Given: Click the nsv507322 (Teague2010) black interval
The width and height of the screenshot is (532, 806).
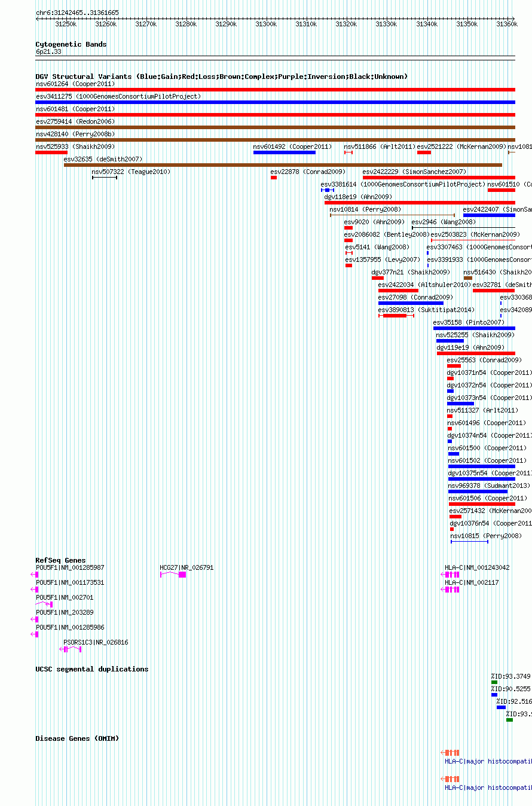Looking at the screenshot, I should point(105,178).
